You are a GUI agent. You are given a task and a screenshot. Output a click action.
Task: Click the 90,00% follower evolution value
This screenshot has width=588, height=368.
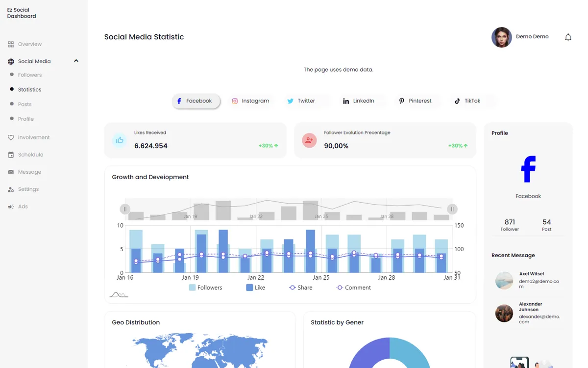336,146
